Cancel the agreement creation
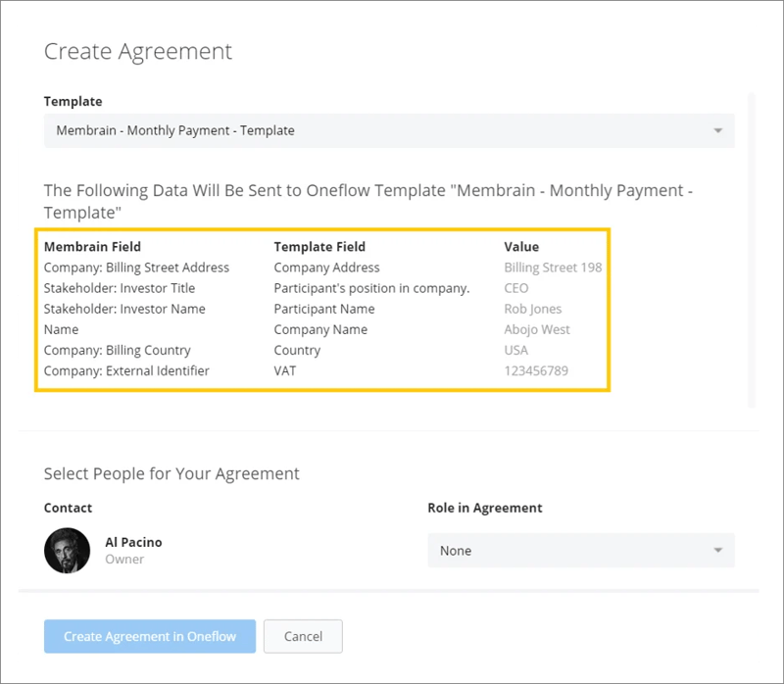The image size is (784, 684). coord(303,636)
